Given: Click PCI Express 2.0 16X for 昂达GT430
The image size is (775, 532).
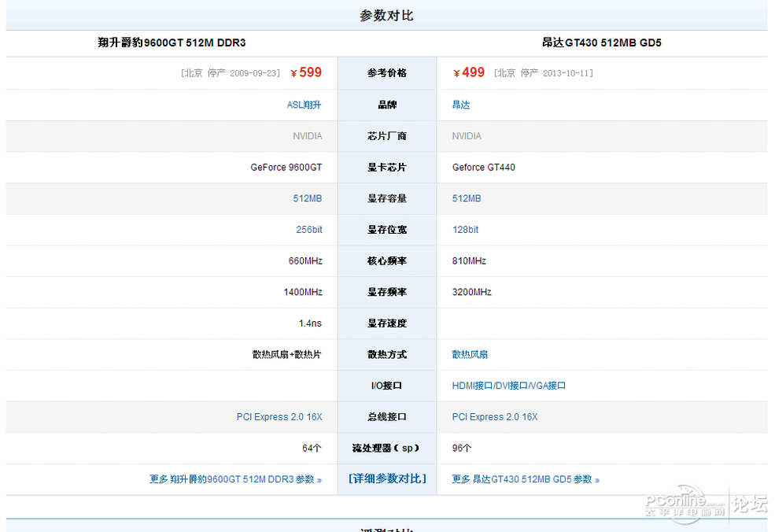Looking at the screenshot, I should (495, 417).
